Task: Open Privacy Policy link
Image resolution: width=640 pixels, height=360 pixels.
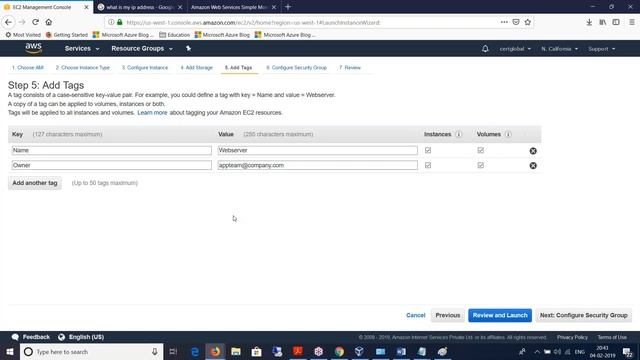Action: click(572, 337)
